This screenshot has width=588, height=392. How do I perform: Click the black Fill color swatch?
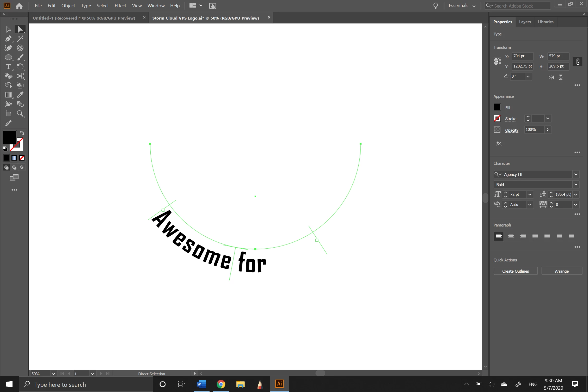(x=497, y=107)
